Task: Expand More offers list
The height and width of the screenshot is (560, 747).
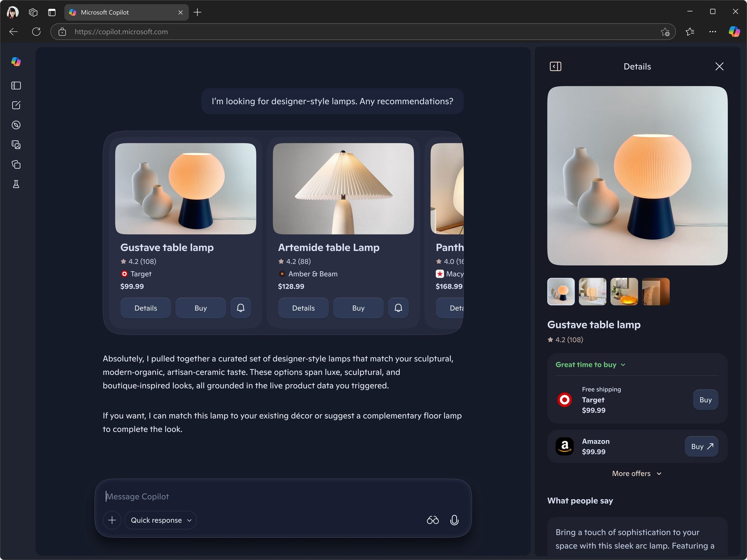Action: [637, 474]
